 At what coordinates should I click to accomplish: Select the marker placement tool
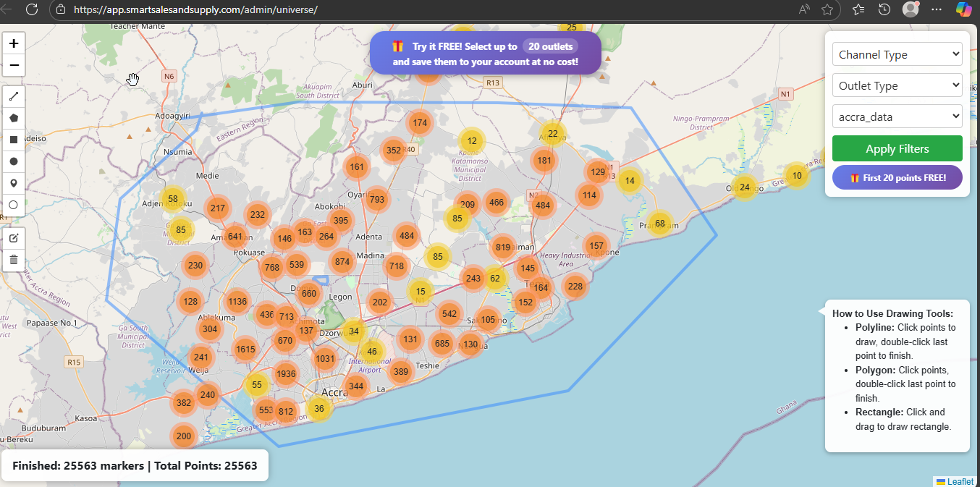click(x=14, y=183)
